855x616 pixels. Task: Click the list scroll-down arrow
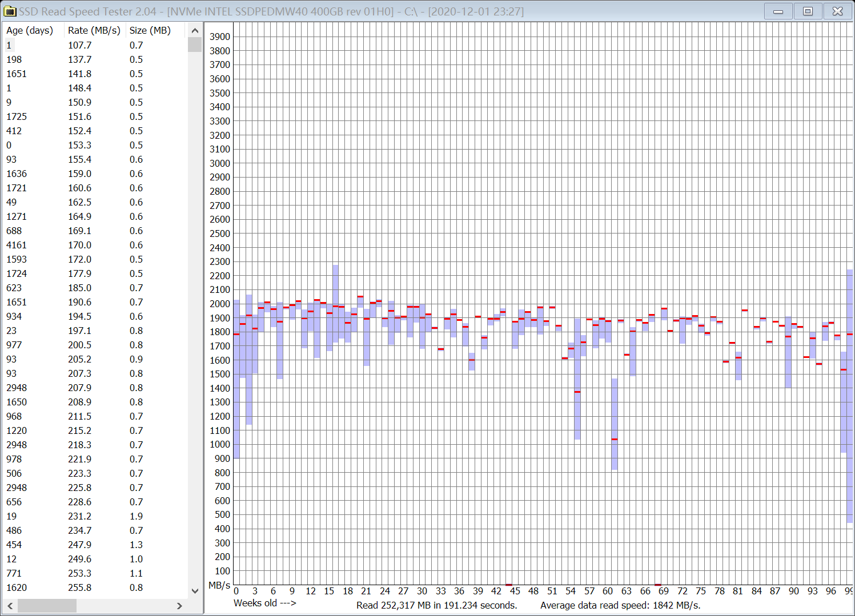coord(195,591)
